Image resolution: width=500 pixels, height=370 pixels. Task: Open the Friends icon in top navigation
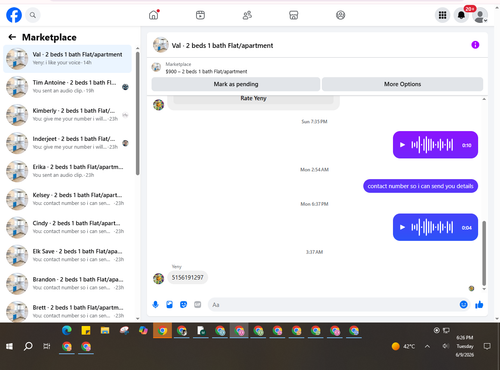247,15
